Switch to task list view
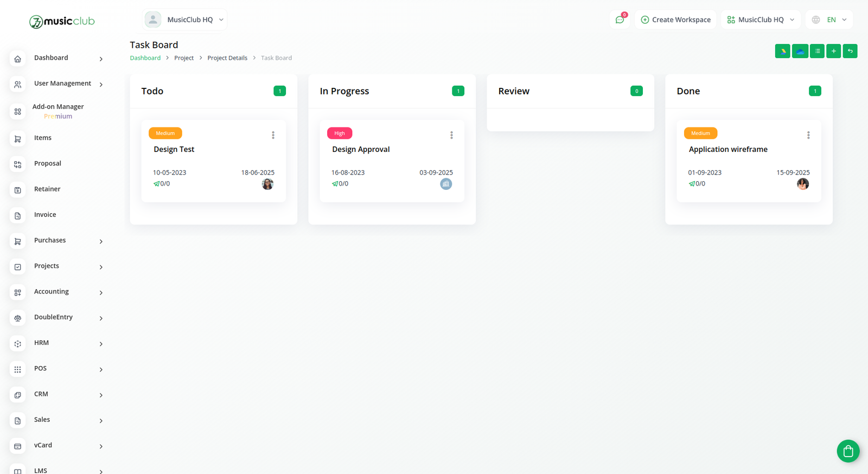 (817, 51)
